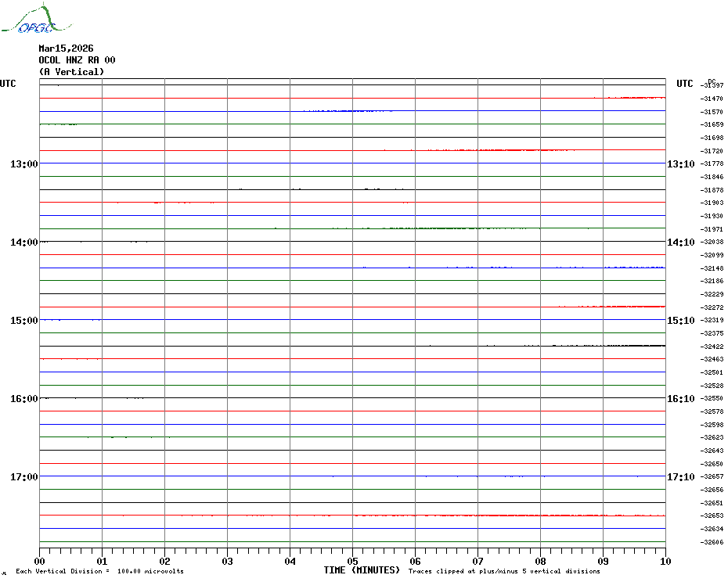Click the UTC label at top right
Screen dimensions: 728x582
point(685,84)
